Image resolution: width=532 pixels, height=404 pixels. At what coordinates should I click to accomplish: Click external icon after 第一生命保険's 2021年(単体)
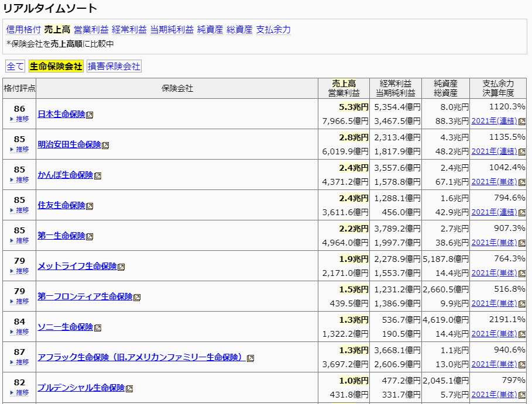tap(522, 243)
